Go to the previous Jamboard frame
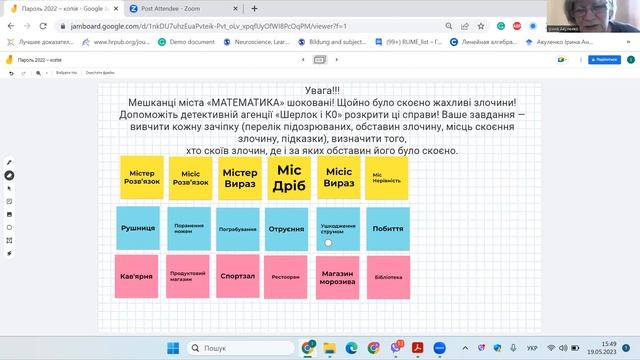The image size is (640, 360). coord(303,60)
